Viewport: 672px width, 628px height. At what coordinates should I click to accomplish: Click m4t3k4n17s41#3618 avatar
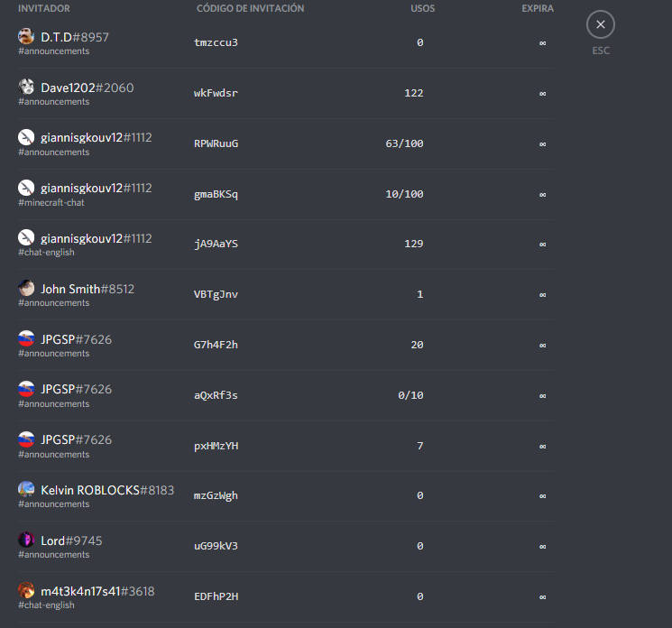[26, 590]
